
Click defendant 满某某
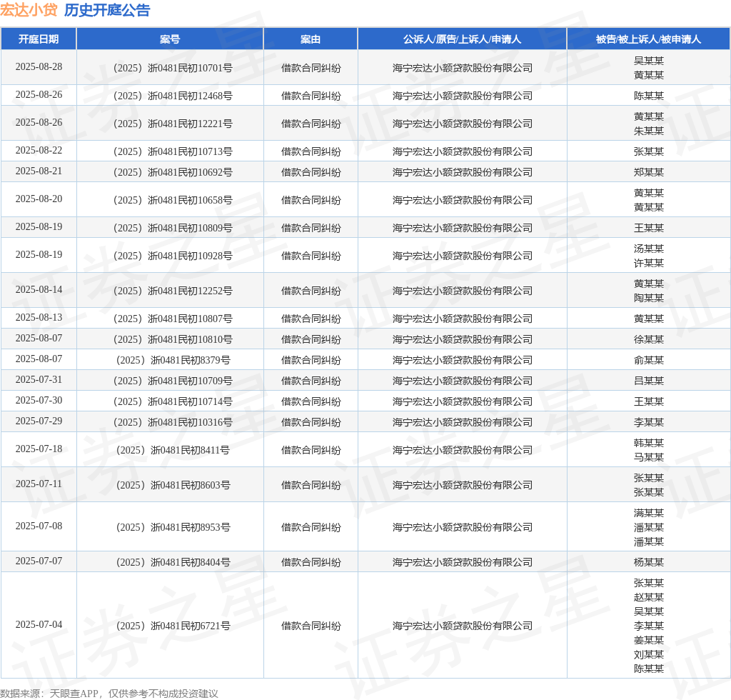click(x=648, y=513)
